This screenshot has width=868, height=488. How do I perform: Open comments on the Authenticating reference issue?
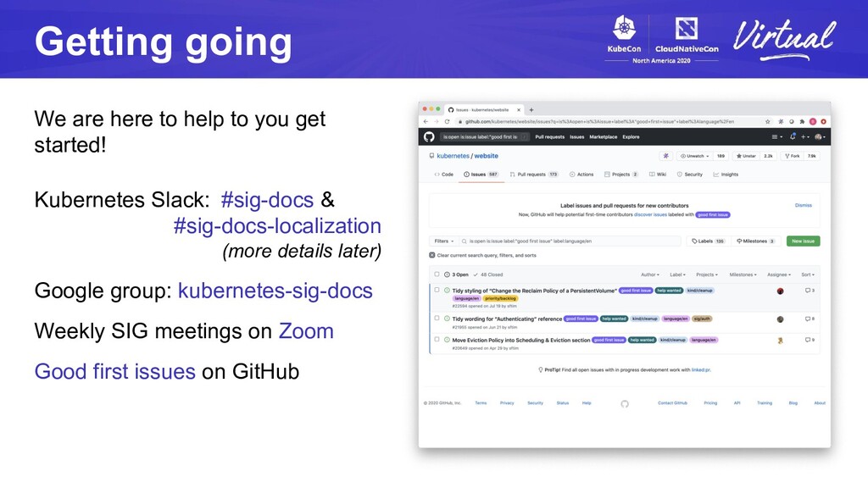click(x=810, y=319)
